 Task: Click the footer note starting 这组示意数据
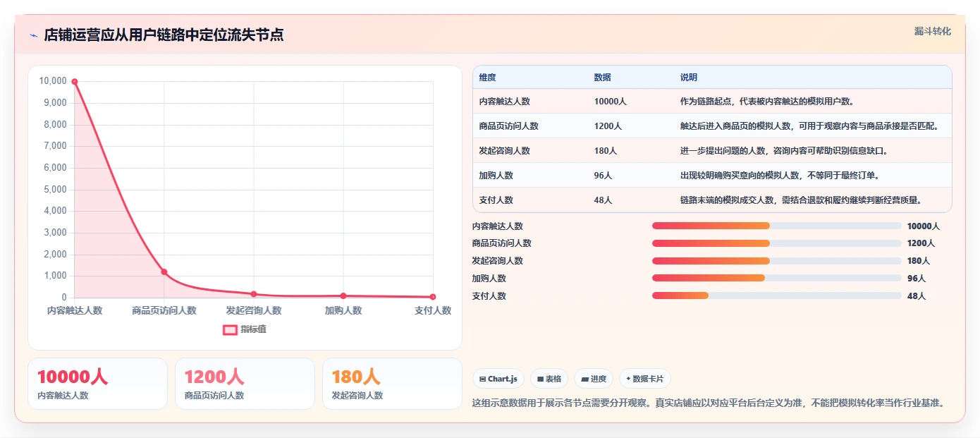709,403
